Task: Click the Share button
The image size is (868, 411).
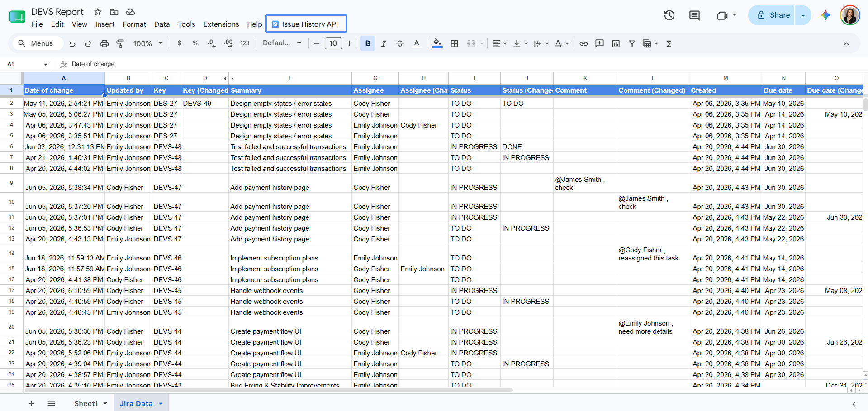Action: tap(774, 15)
